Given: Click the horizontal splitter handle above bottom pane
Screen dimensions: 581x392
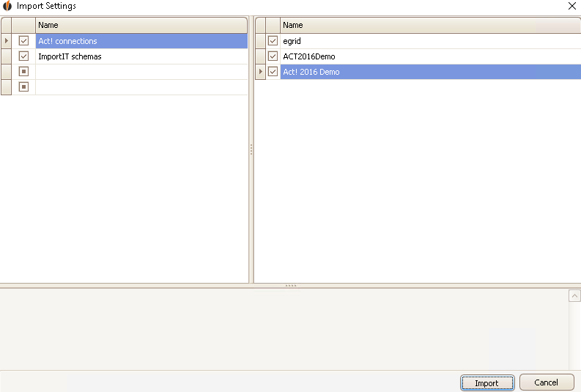Looking at the screenshot, I should click(x=291, y=286).
